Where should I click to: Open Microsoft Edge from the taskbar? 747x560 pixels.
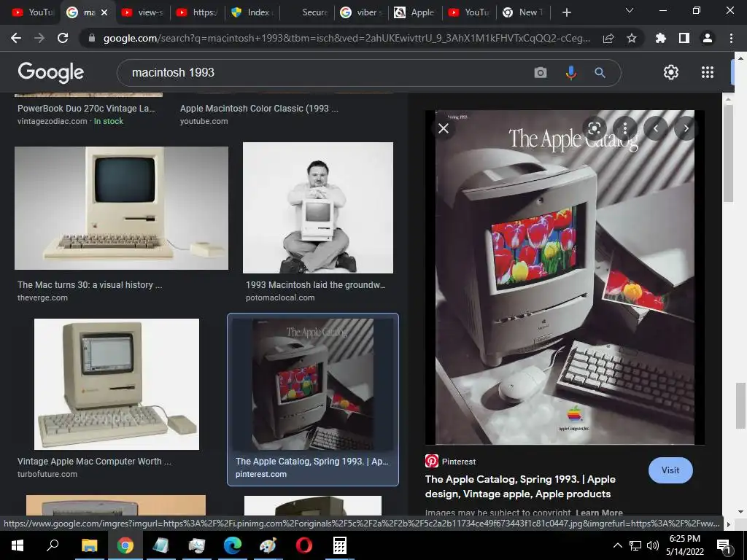pos(232,545)
